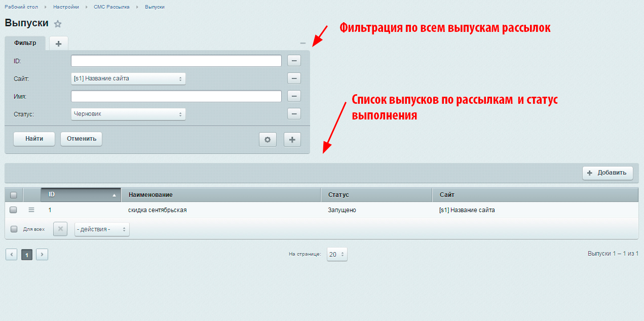The image size is (644, 321).
Task: Enable the Для всех checkbox
Action: [x=14, y=229]
